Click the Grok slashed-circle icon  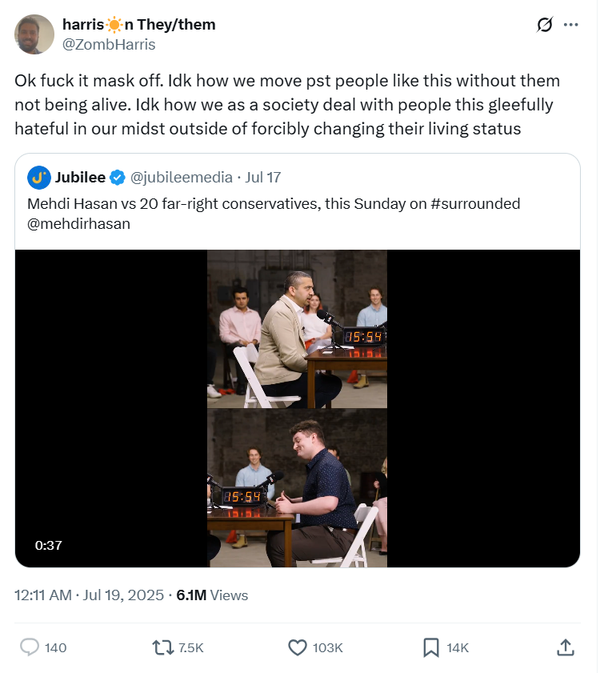[545, 25]
